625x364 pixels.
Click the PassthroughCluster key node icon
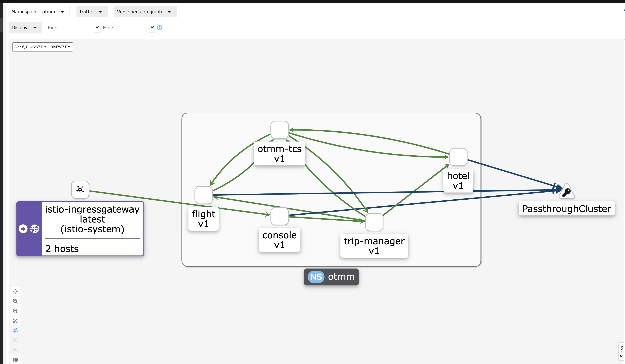[566, 192]
